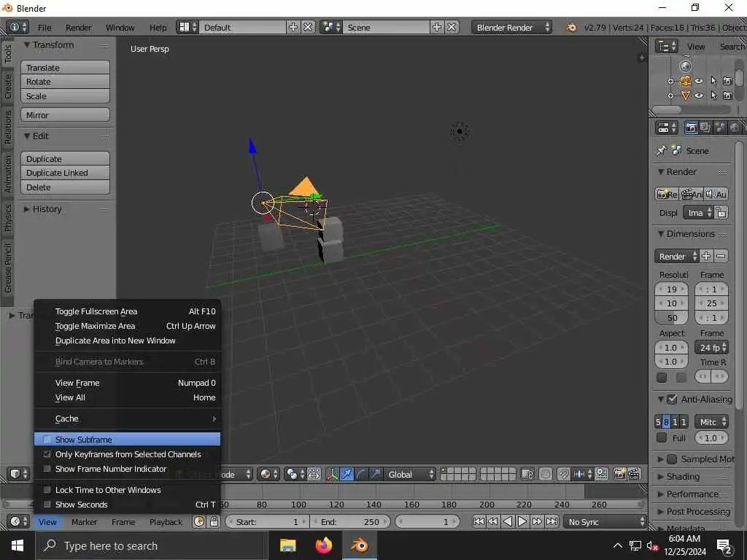Choose Toggle Fullscreen Area
Screen dimensions: 747x560
point(127,311)
